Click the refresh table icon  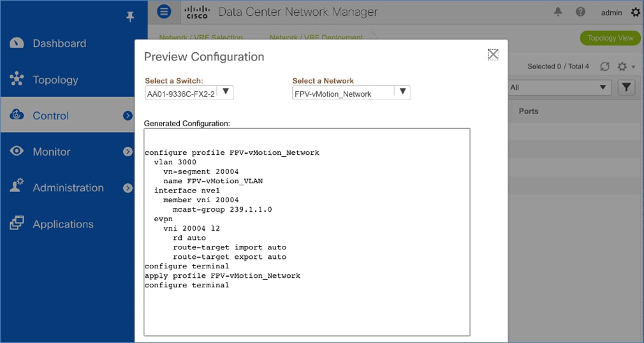pos(604,66)
